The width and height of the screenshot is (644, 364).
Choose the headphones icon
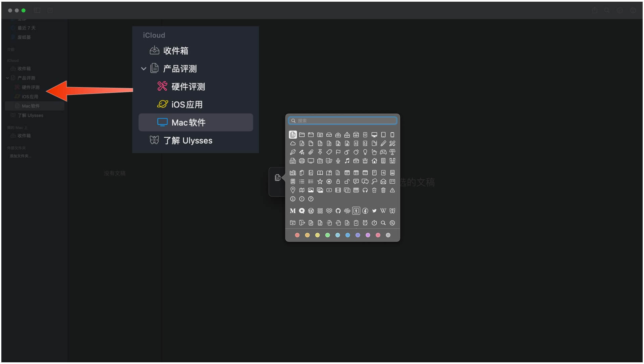pyautogui.click(x=365, y=190)
